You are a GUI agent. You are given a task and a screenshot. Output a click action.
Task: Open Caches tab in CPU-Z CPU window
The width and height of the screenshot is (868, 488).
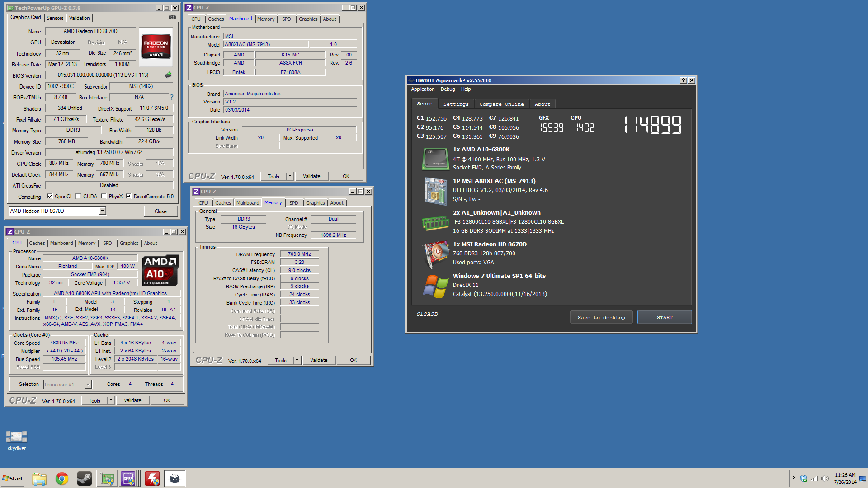37,243
